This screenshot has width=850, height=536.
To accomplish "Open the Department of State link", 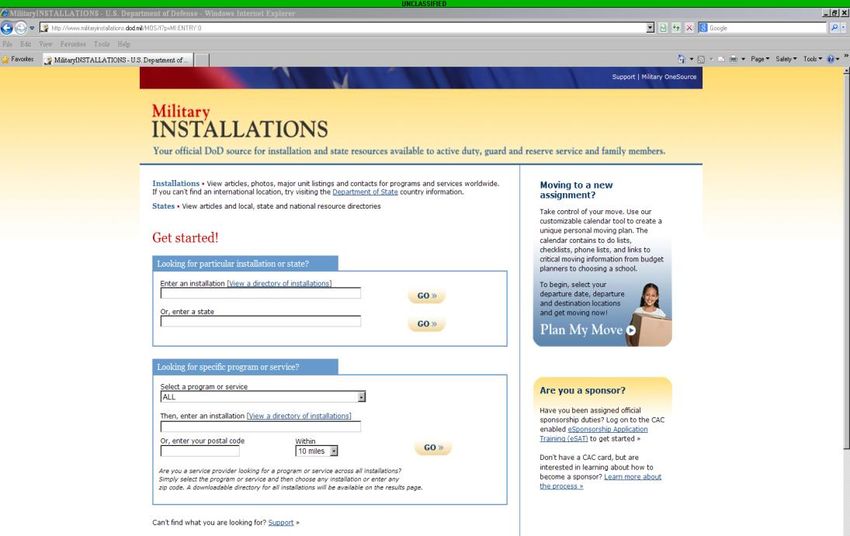I will (365, 192).
